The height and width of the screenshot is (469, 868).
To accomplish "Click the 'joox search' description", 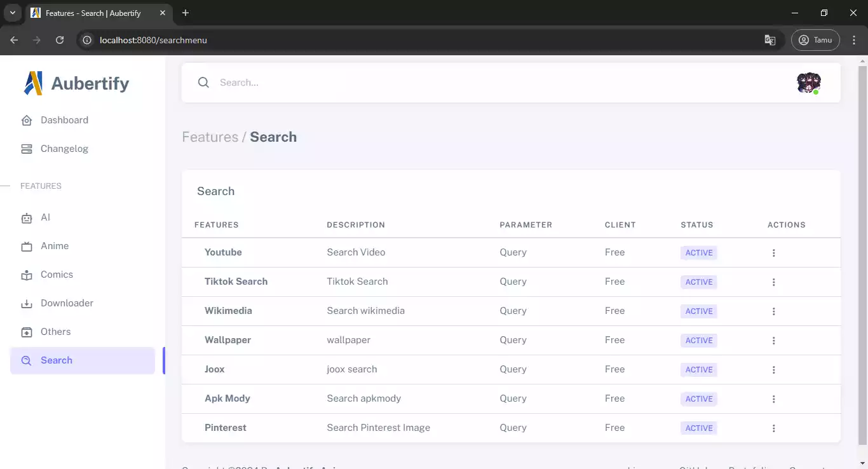I will click(x=352, y=369).
